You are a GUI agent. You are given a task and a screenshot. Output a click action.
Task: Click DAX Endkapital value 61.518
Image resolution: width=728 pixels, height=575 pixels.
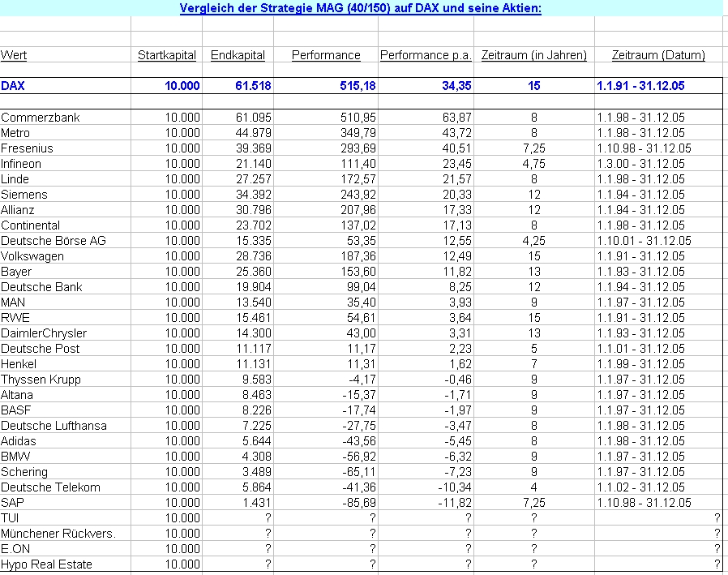click(x=253, y=86)
